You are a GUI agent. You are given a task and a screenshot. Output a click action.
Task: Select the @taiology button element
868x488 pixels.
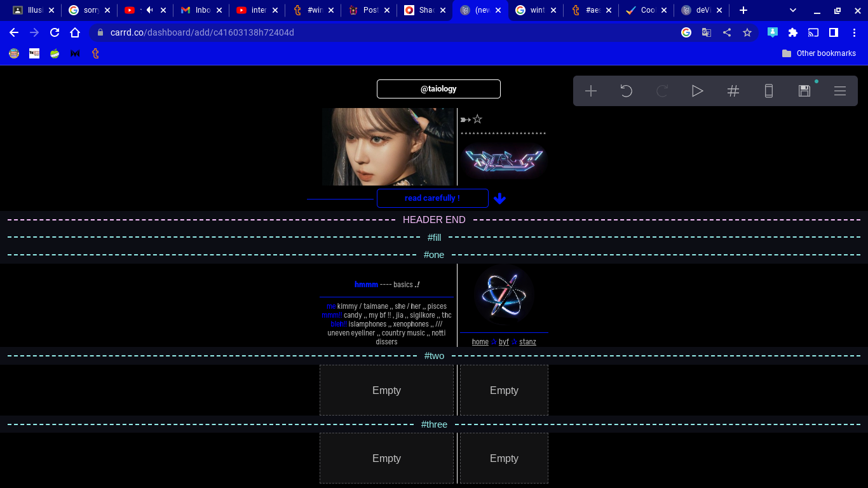point(438,89)
